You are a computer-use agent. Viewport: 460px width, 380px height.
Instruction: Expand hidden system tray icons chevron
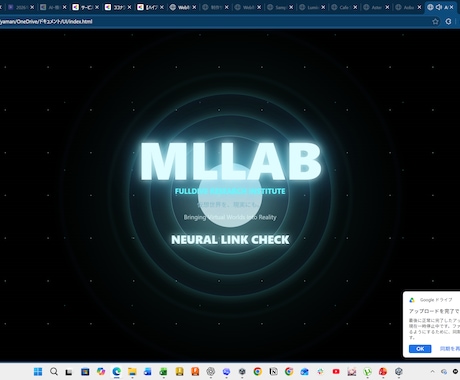tap(432, 371)
